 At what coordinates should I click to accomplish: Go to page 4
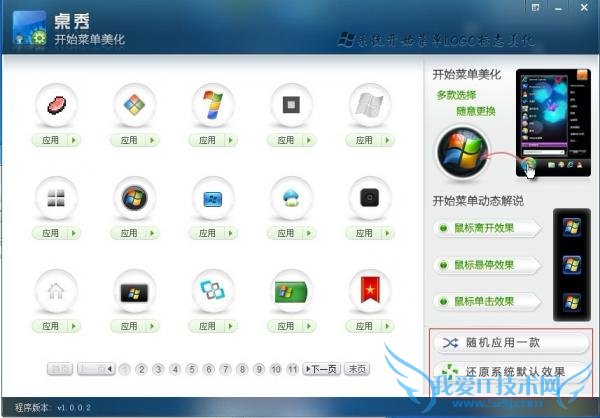(x=175, y=369)
